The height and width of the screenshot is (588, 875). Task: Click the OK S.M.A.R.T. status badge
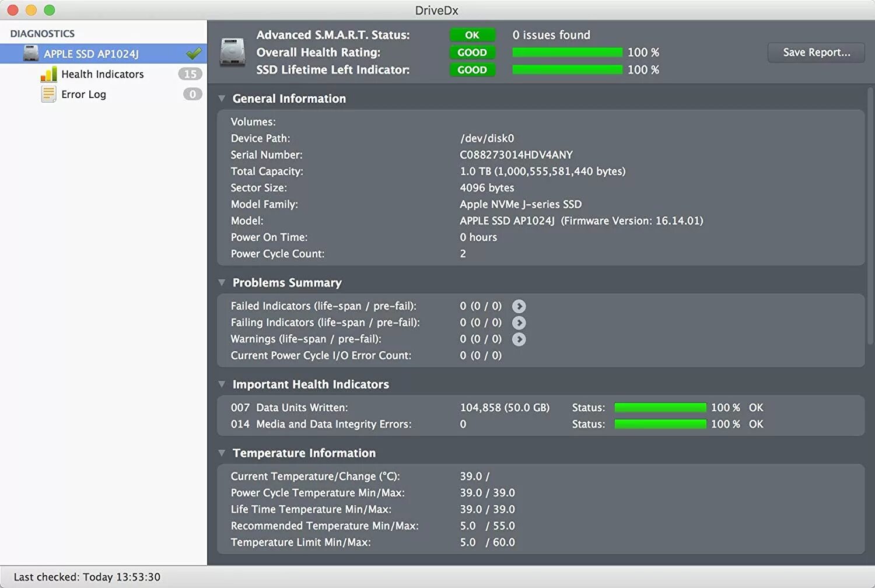coord(472,35)
